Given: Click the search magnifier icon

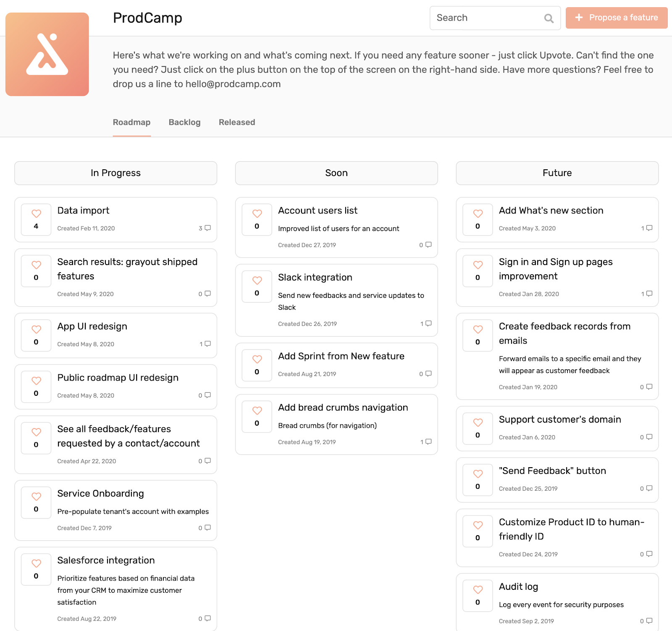Looking at the screenshot, I should point(549,18).
